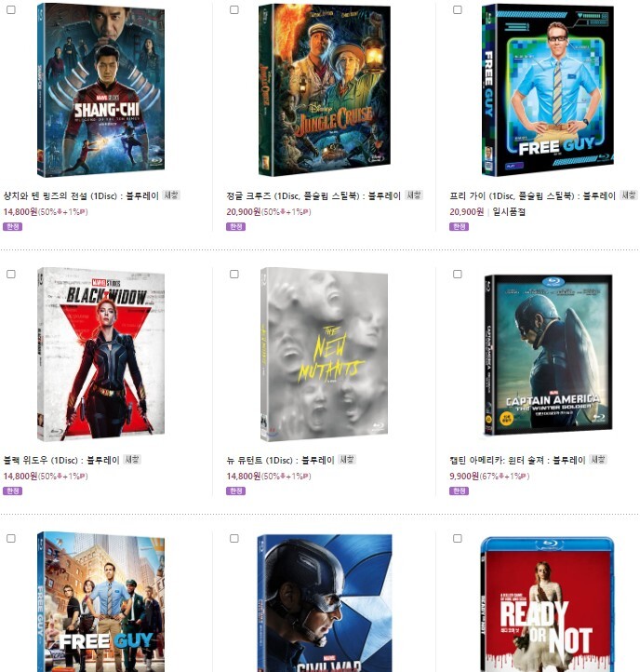Tick the checkbox beside the Shang-Chi cover

(x=11, y=9)
